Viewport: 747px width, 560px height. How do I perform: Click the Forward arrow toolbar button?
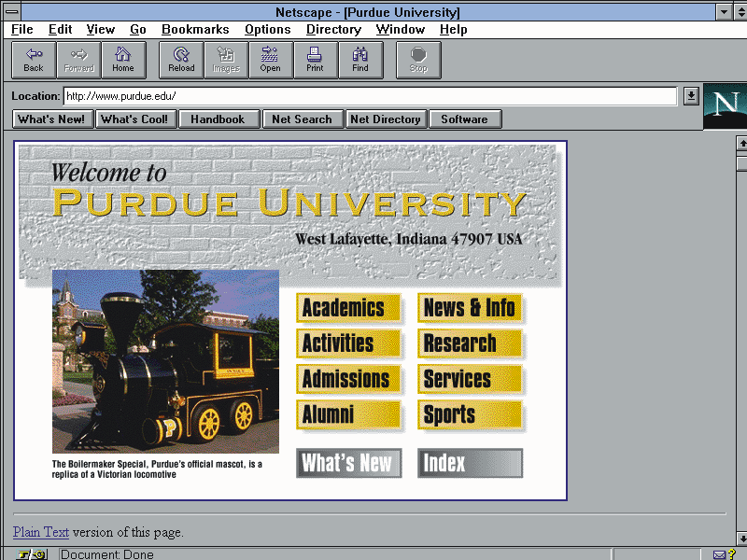pos(78,60)
